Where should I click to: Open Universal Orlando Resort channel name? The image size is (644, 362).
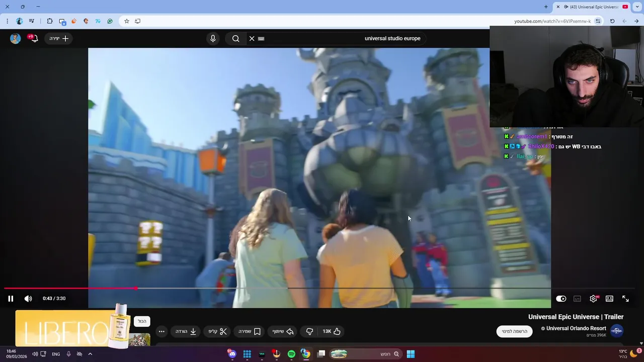[576, 328]
